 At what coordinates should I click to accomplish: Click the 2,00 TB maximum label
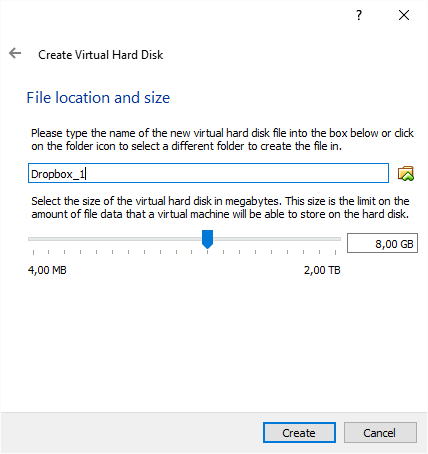322,270
